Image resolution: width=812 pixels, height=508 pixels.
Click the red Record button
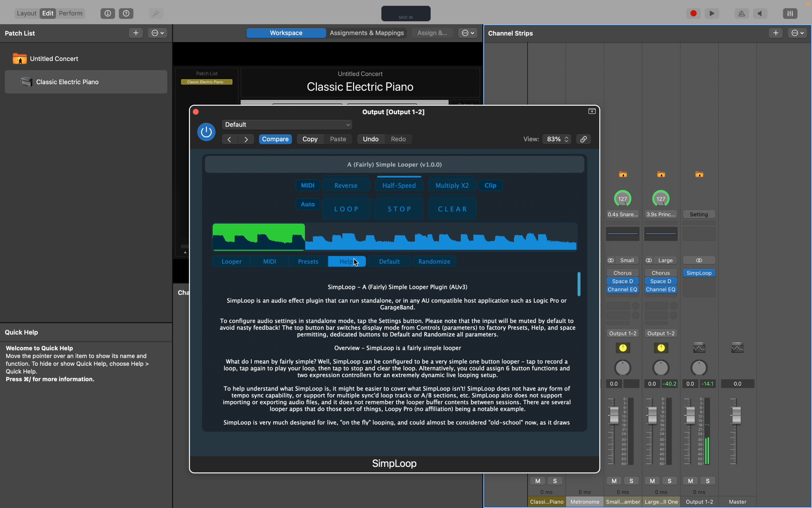694,13
